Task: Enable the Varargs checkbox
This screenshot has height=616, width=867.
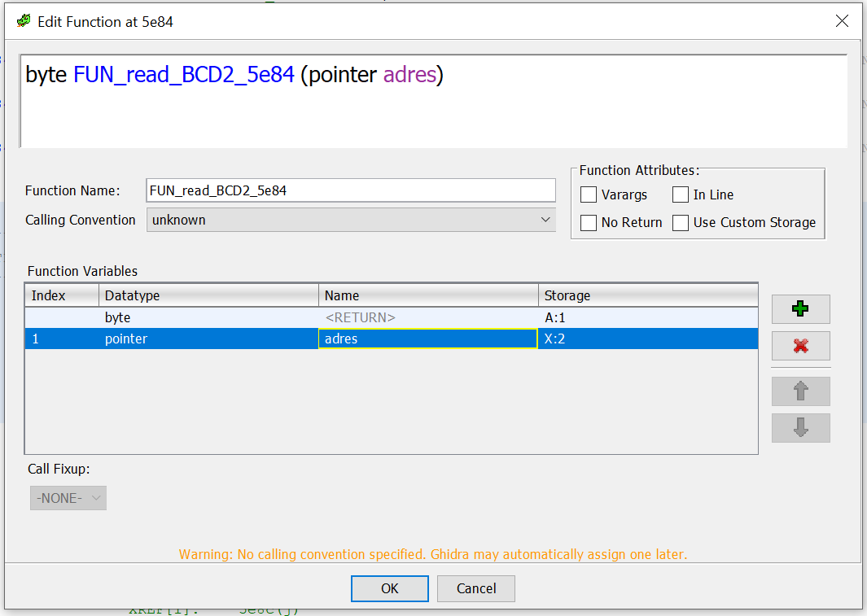Action: click(x=589, y=195)
